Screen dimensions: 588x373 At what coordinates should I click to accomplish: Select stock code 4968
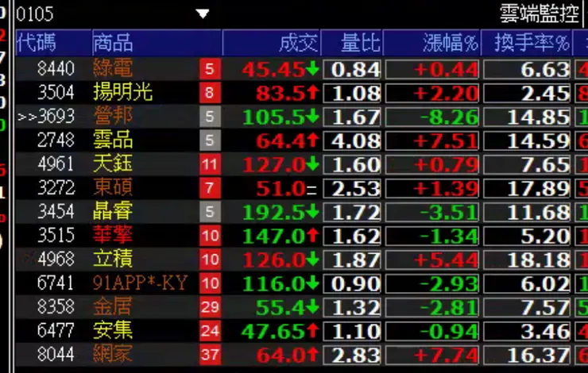click(x=56, y=260)
